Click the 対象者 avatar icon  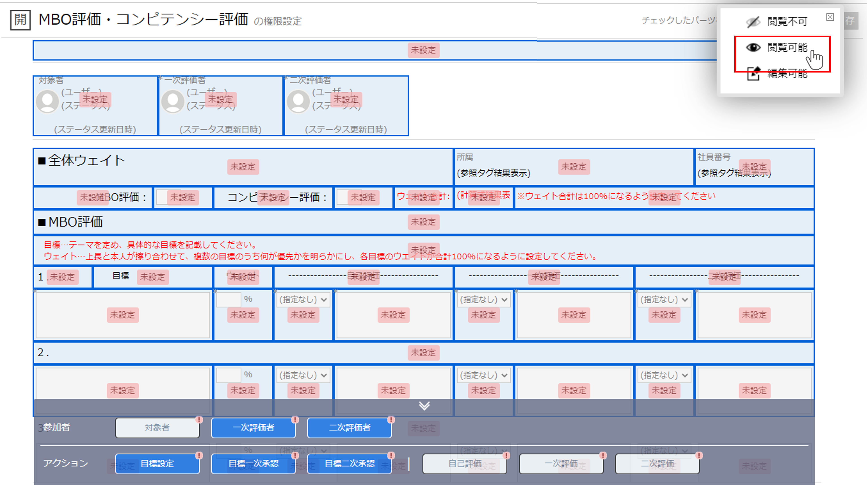coord(47,101)
